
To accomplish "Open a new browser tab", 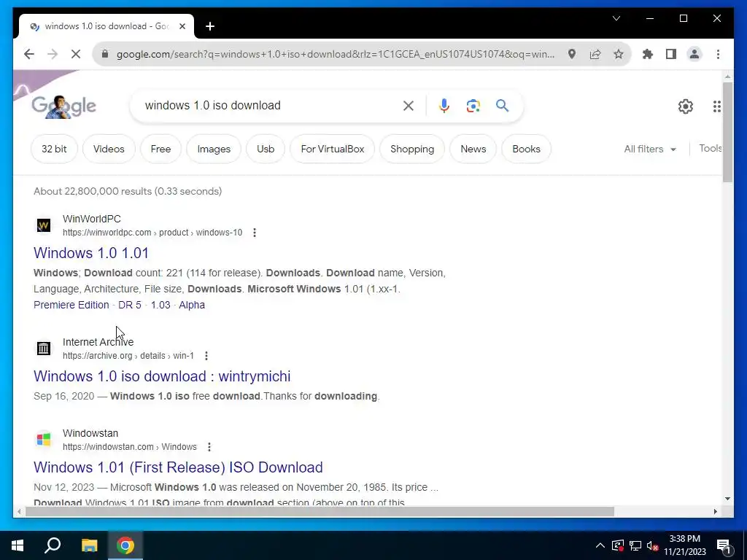I will coord(210,27).
